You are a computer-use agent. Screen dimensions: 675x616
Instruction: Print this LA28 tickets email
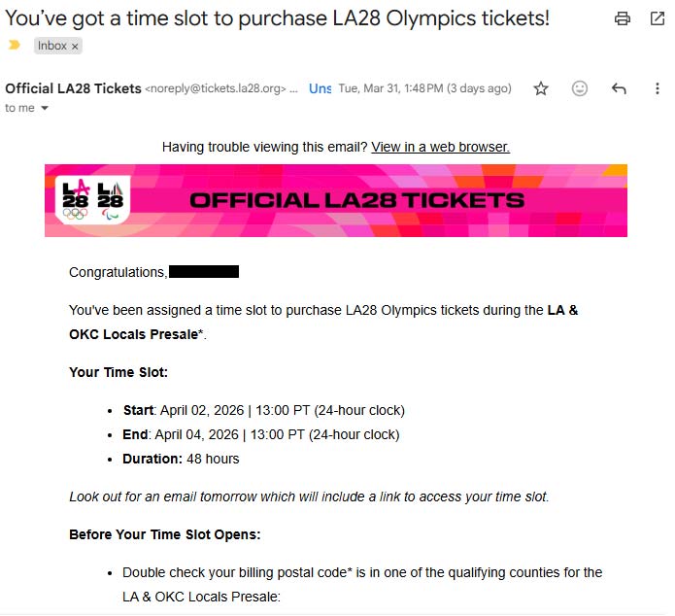[623, 18]
